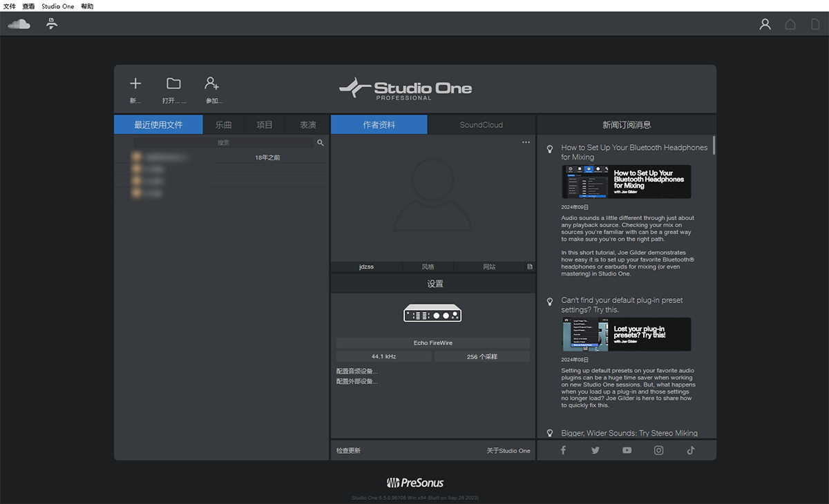This screenshot has width=829, height=504.
Task: Open PreSonus Facebook page icon
Action: [563, 450]
